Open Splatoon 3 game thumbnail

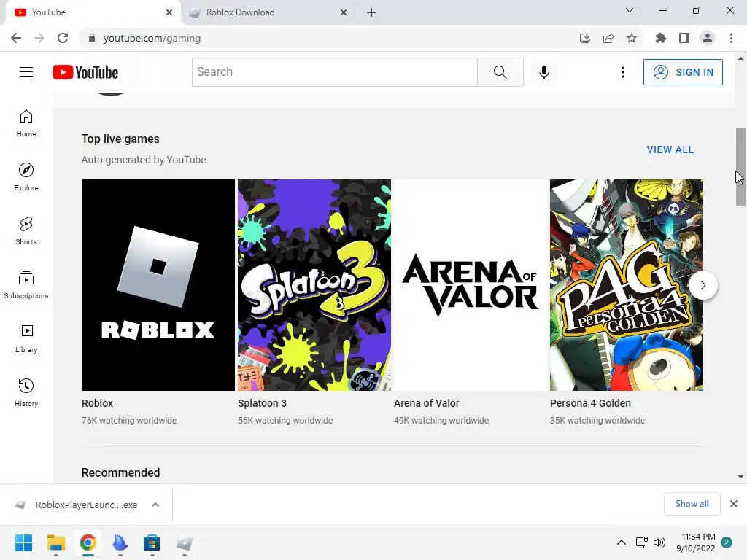(314, 285)
